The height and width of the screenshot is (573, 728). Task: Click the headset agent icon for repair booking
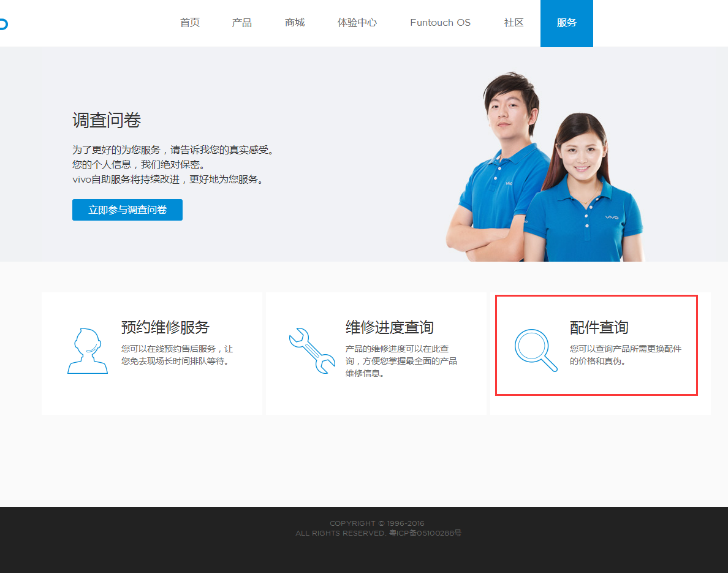coord(87,351)
